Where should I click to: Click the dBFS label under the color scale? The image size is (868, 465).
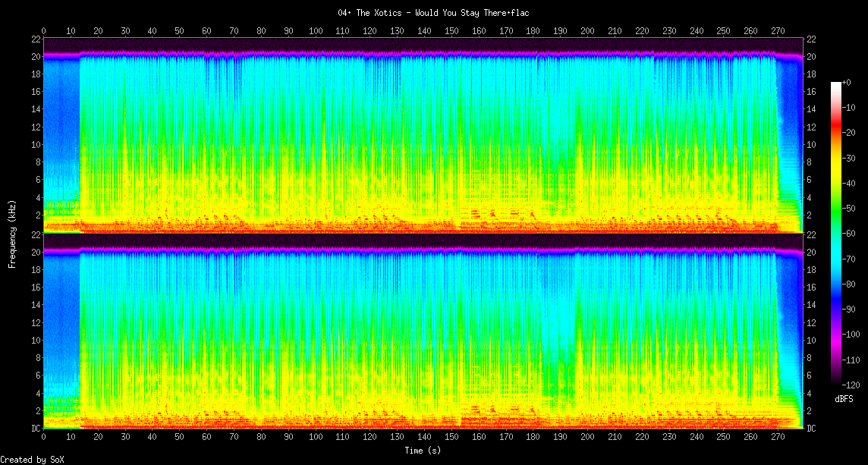[845, 399]
